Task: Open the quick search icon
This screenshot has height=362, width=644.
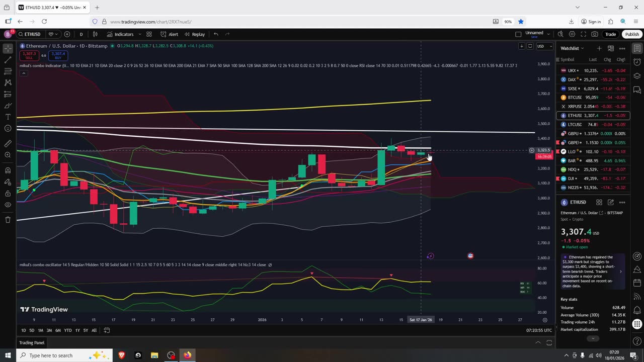Action: coord(560,34)
